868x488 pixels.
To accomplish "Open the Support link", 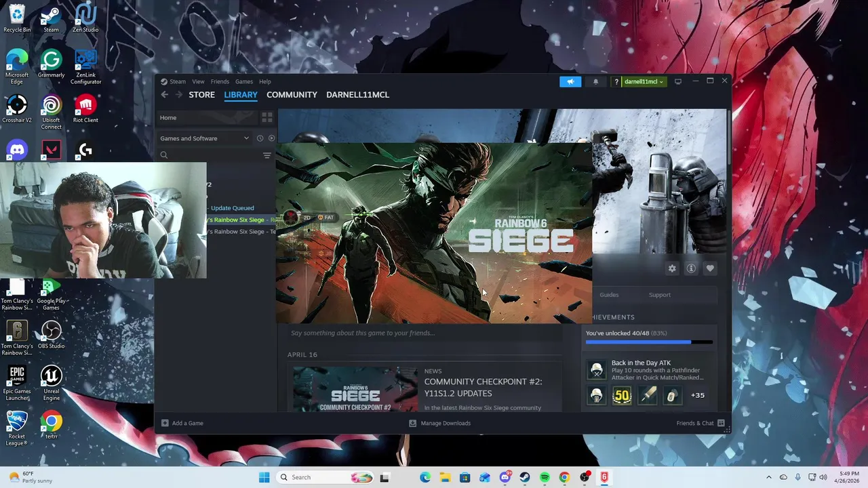I will pyautogui.click(x=660, y=295).
